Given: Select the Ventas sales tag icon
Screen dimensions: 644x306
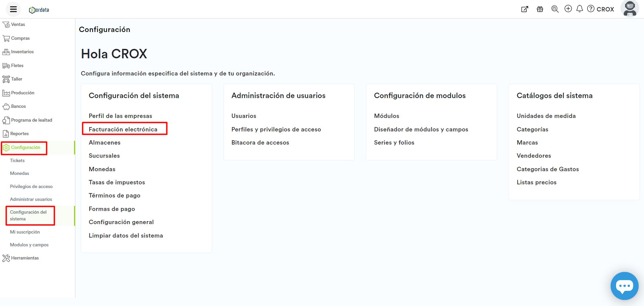Looking at the screenshot, I should 6,24.
